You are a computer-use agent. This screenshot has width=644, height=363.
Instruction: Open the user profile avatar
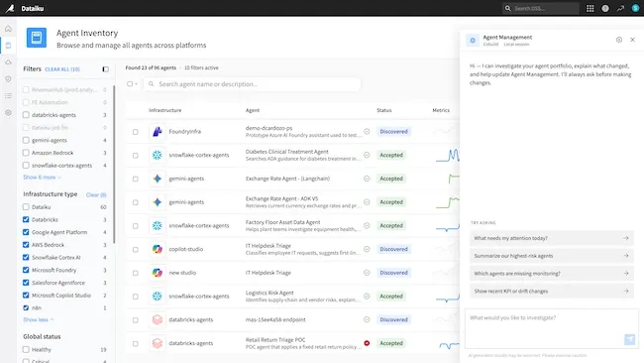point(635,8)
